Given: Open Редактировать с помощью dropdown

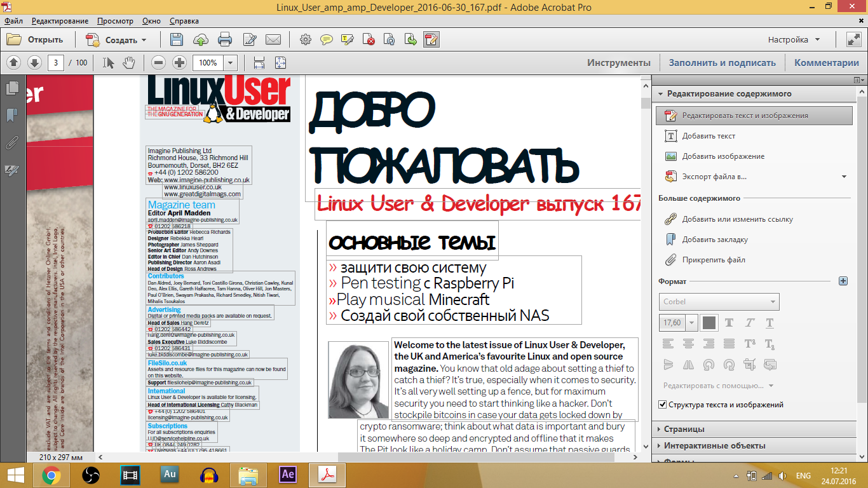Looking at the screenshot, I should 717,385.
